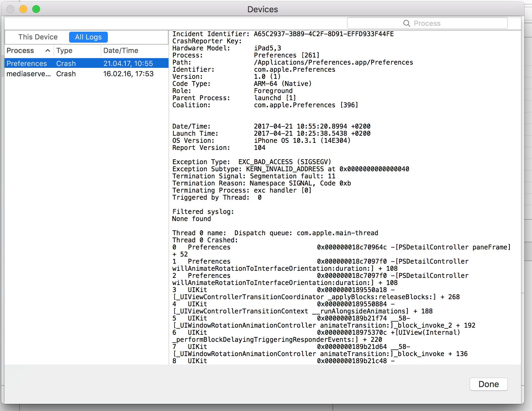532x411 pixels.
Task: Click the sort arrow in the Process column
Action: click(48, 51)
